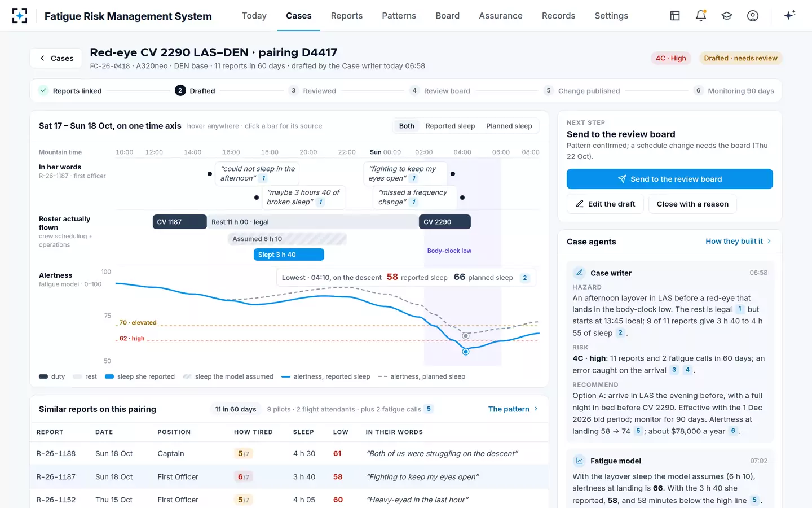Open the Patterns tab
Image resolution: width=812 pixels, height=508 pixels.
399,16
